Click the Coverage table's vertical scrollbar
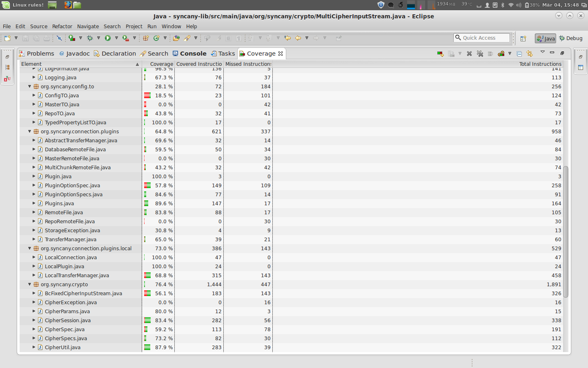 pos(566,231)
